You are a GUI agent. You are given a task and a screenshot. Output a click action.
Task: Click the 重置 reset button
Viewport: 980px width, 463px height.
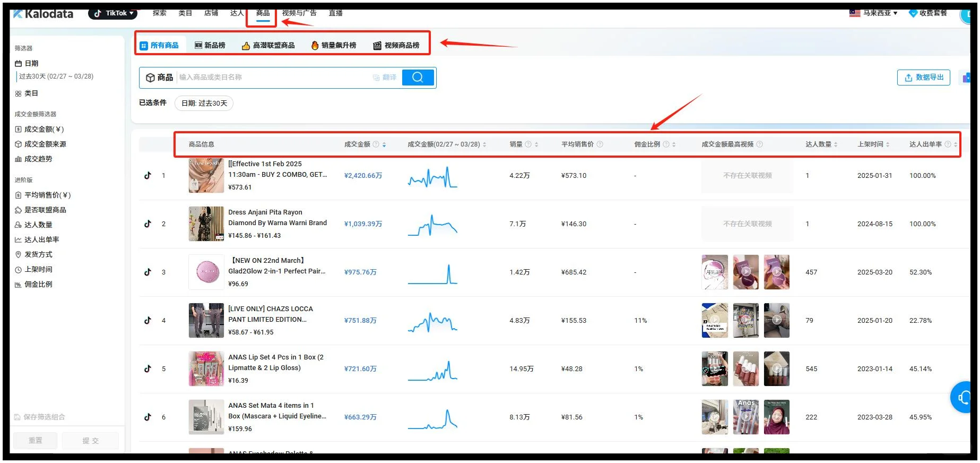tap(36, 441)
